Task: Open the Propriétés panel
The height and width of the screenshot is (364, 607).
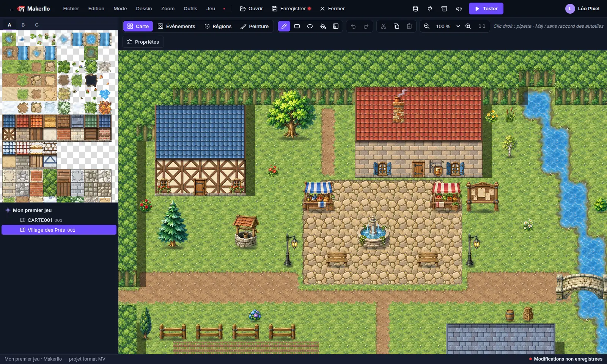Action: (x=143, y=42)
